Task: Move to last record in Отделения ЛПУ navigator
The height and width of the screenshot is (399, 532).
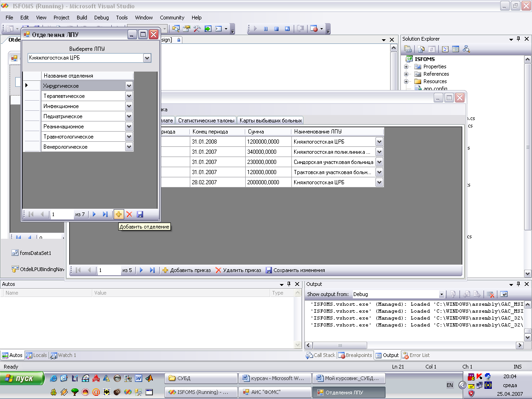Action: (105, 214)
